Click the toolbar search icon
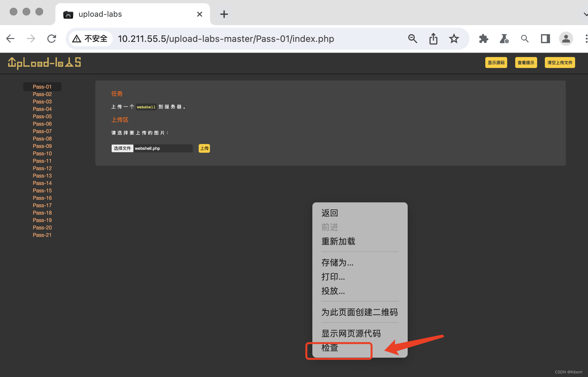This screenshot has width=588, height=377. [x=525, y=39]
